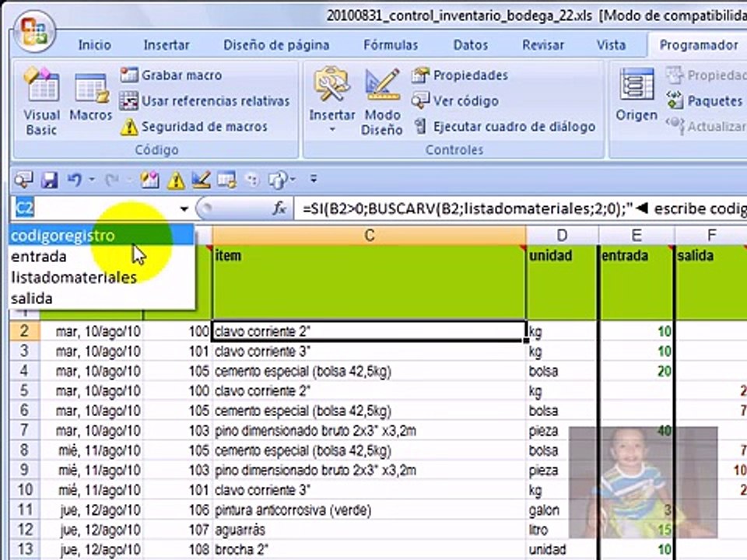The width and height of the screenshot is (747, 560).
Task: Open the Inicio ribbon tab
Action: pyautogui.click(x=95, y=45)
